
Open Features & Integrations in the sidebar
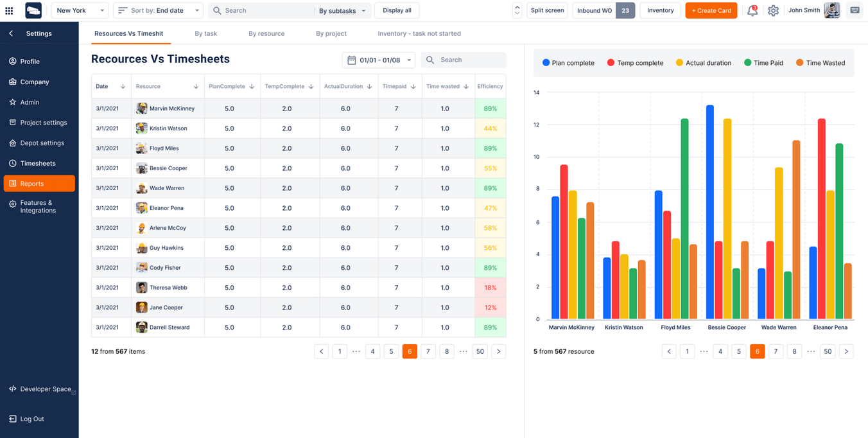[x=38, y=207]
